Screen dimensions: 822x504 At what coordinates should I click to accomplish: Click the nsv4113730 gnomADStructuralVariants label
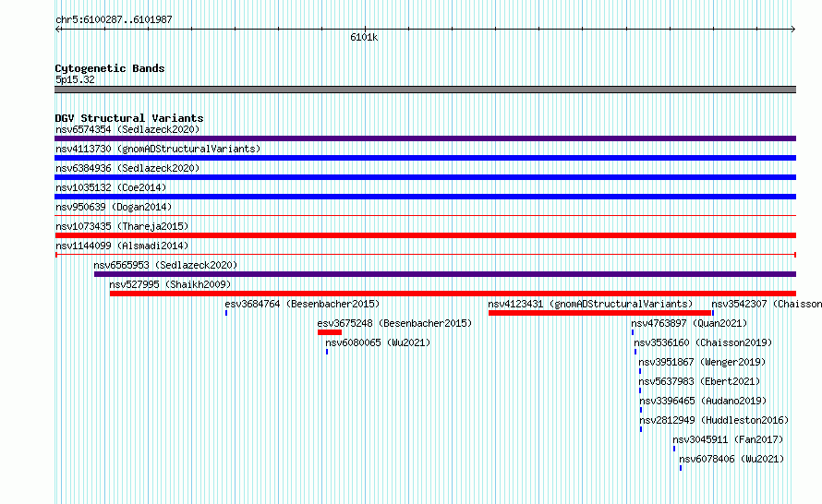coord(158,149)
